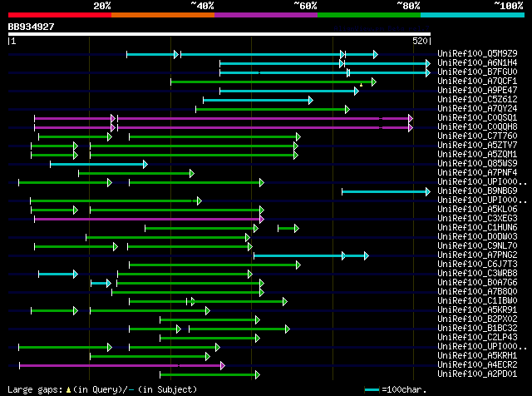532x396 pixels.
Task: Select the UniRef100_C3XEG3 label
Action: [477, 218]
